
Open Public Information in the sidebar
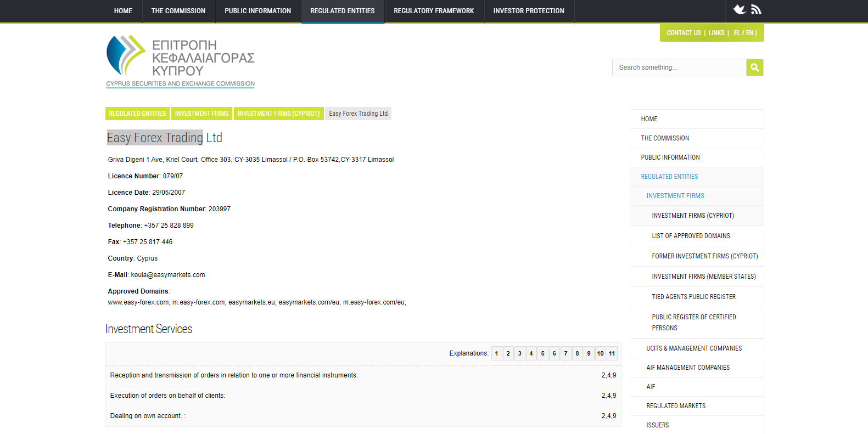[697, 157]
